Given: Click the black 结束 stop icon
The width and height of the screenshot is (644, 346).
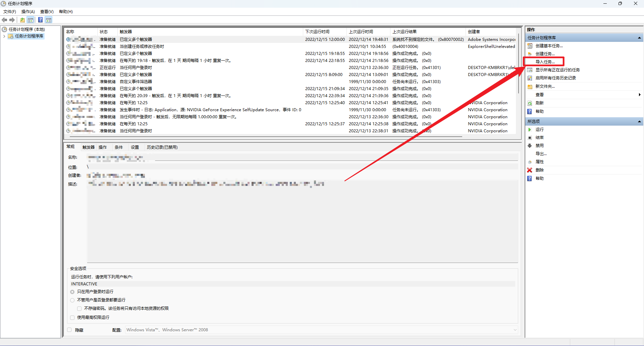Looking at the screenshot, I should tap(530, 138).
